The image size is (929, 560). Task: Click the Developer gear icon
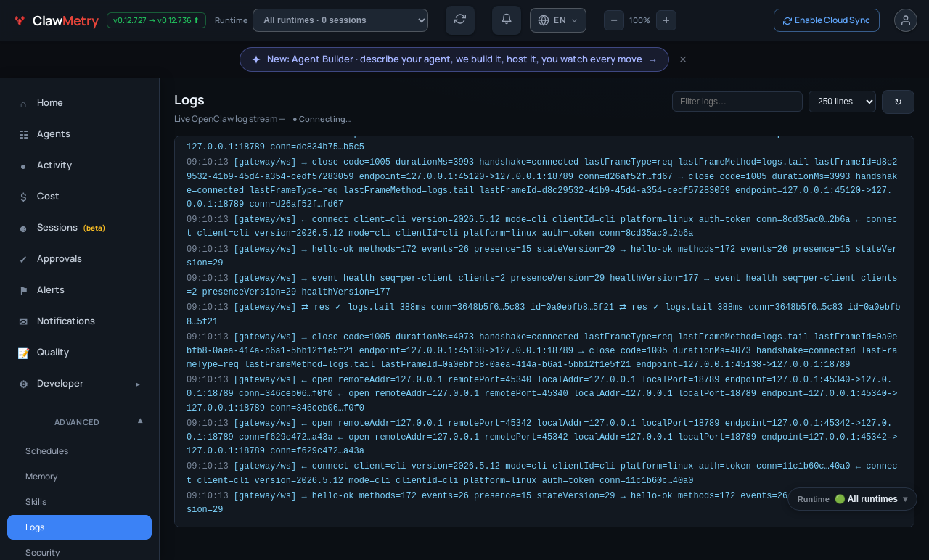pyautogui.click(x=23, y=384)
